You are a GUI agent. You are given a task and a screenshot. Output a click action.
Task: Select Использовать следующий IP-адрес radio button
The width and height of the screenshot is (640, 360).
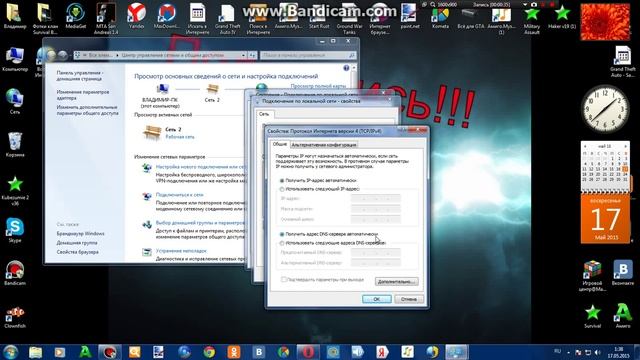coord(282,189)
